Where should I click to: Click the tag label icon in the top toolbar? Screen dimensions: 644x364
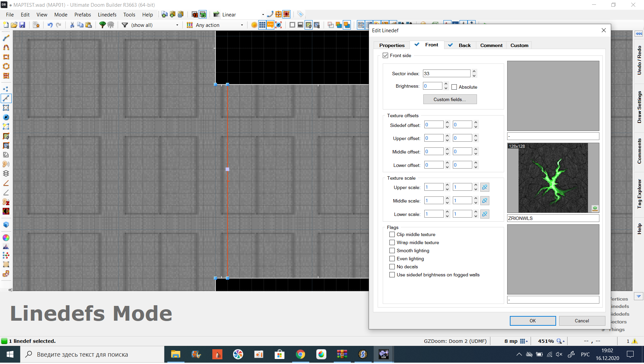[x=300, y=14]
